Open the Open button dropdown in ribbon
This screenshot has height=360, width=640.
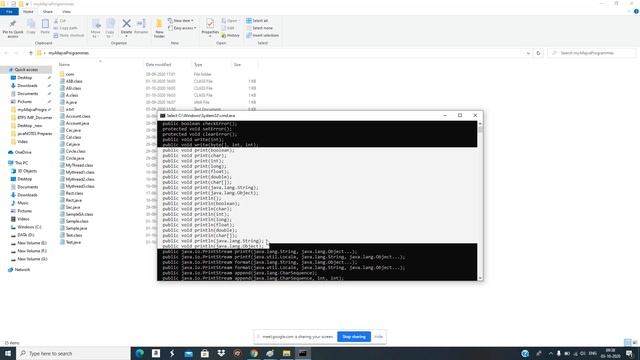[x=230, y=20]
